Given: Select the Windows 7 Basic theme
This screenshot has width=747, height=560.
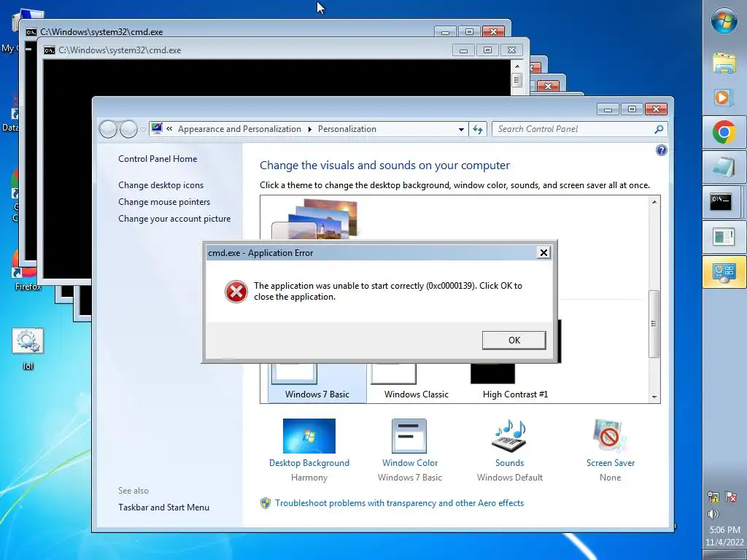Looking at the screenshot, I should pyautogui.click(x=317, y=384).
